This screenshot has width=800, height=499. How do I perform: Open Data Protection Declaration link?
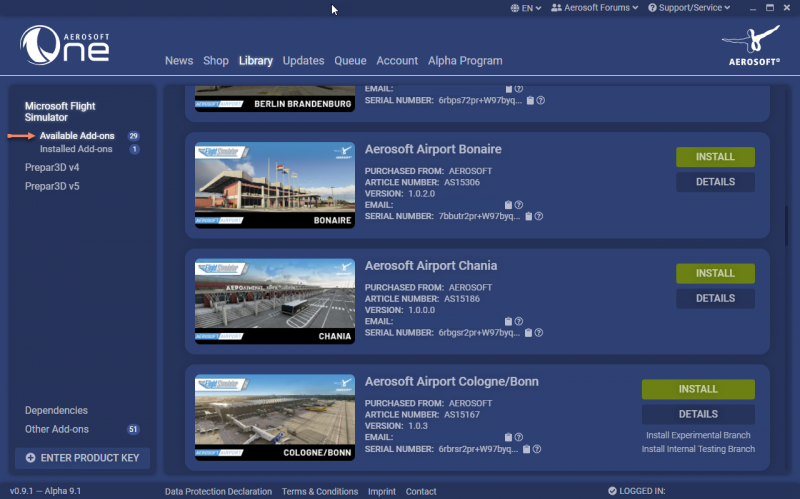coord(218,491)
